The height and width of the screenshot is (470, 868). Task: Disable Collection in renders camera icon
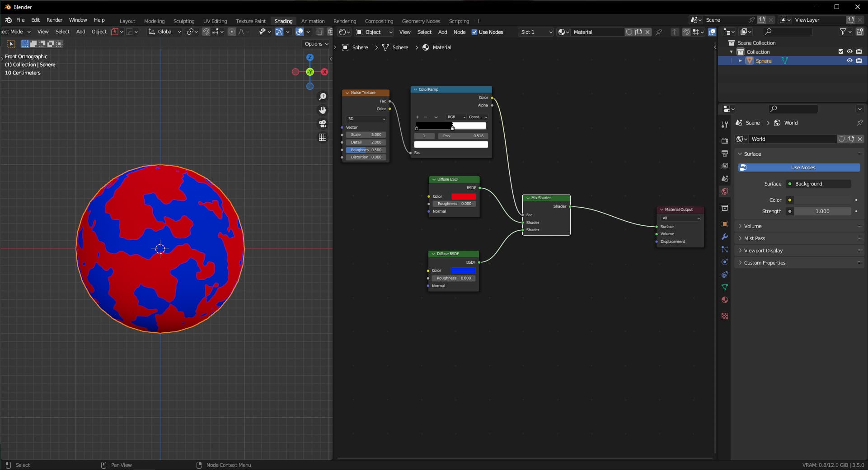pyautogui.click(x=859, y=52)
